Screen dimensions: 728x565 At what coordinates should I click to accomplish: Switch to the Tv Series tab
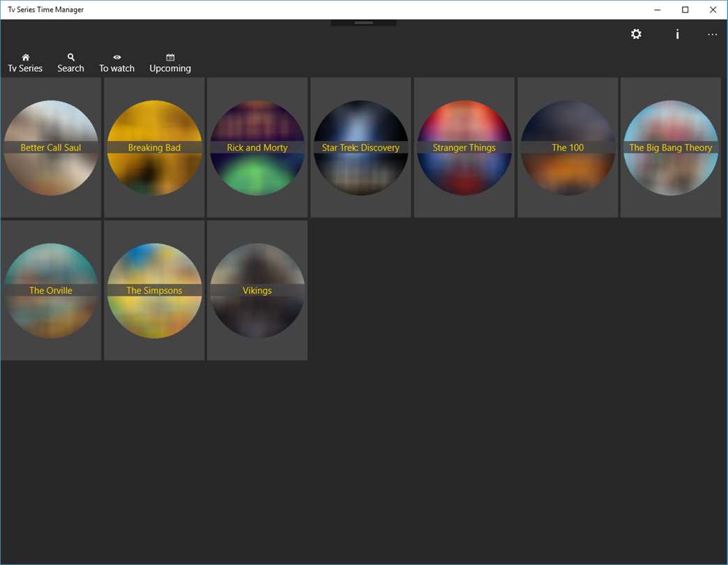(x=25, y=63)
